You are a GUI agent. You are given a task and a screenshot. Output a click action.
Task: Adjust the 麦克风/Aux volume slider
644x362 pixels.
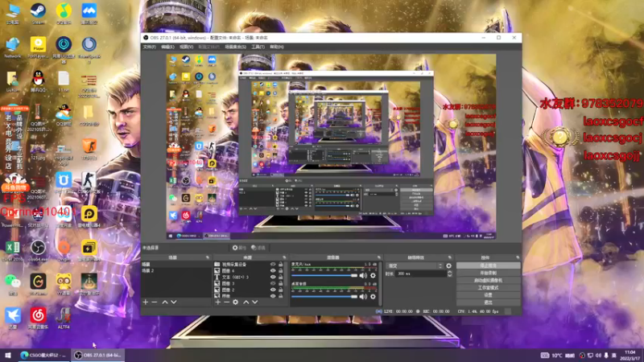(x=324, y=275)
